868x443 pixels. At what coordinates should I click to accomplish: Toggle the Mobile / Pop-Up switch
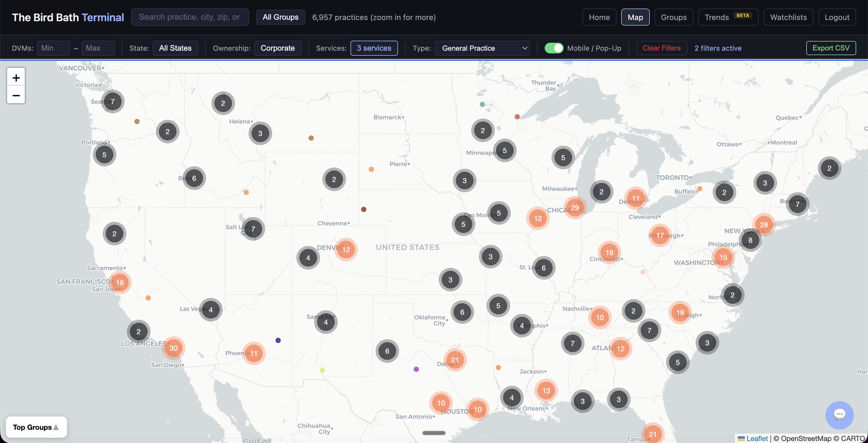(554, 48)
